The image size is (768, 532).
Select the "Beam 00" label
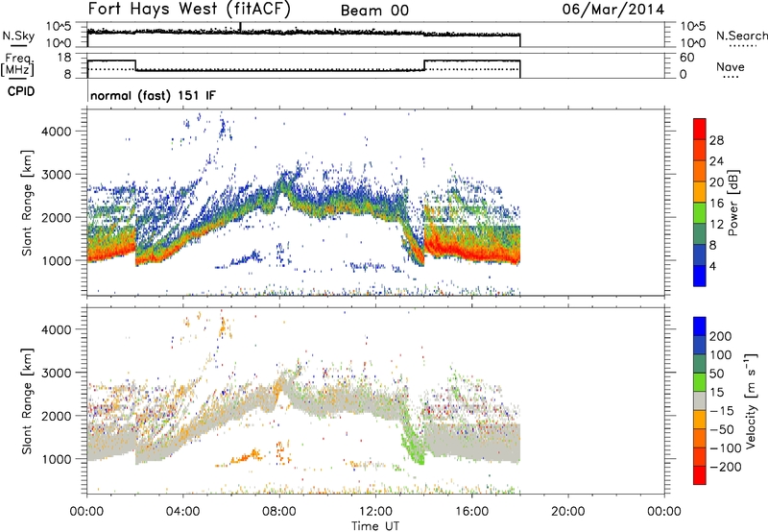374,11
